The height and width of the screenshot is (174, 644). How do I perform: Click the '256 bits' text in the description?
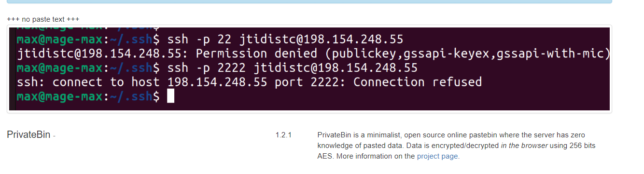(x=584, y=146)
